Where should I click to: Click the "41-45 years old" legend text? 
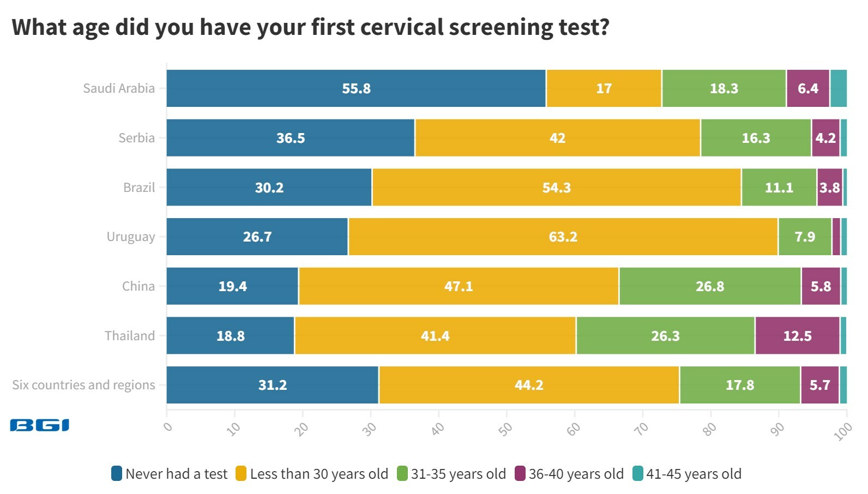694,474
